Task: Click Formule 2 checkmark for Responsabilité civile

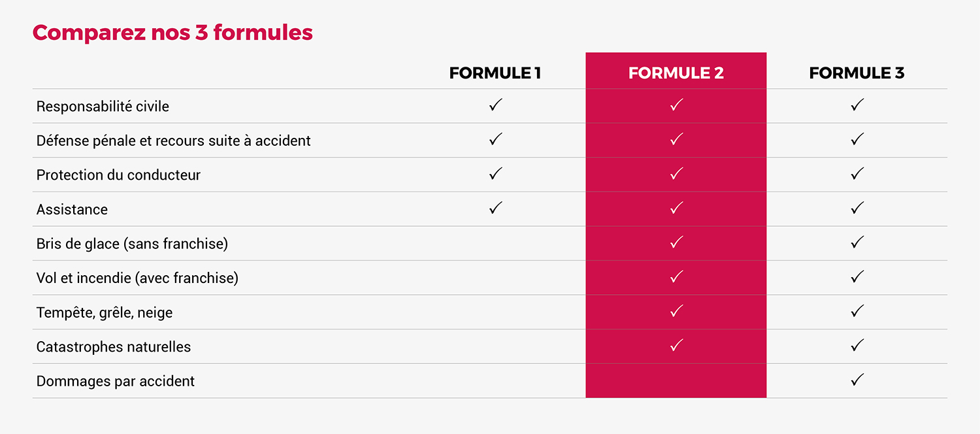Action: [x=677, y=105]
